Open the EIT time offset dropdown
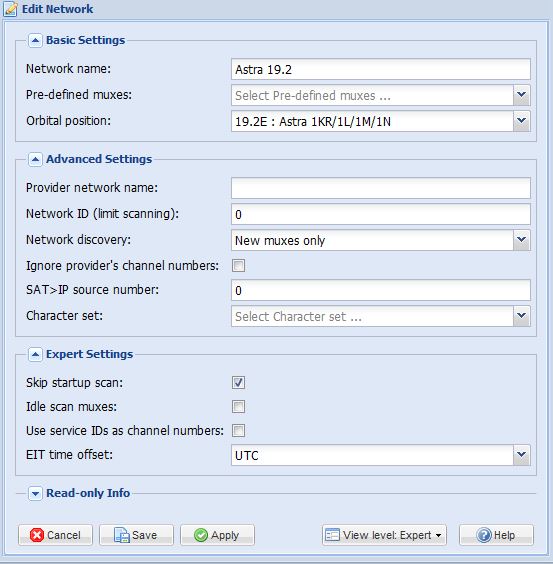Image resolution: width=553 pixels, height=564 pixels. [521, 455]
